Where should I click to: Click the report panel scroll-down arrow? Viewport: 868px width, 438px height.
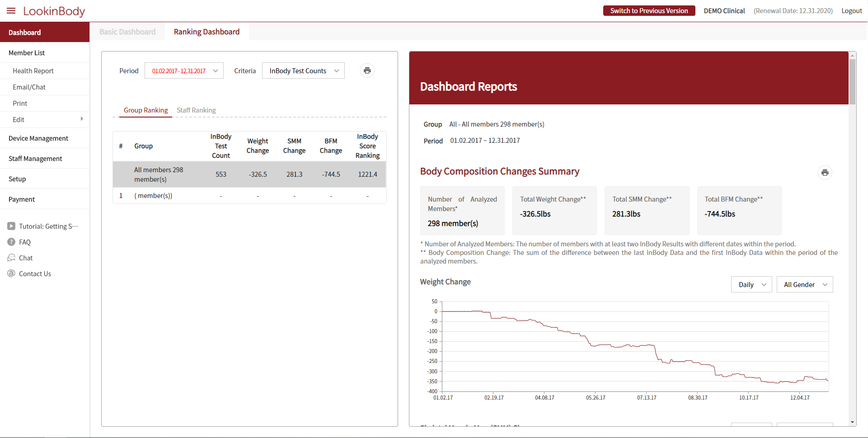point(852,422)
